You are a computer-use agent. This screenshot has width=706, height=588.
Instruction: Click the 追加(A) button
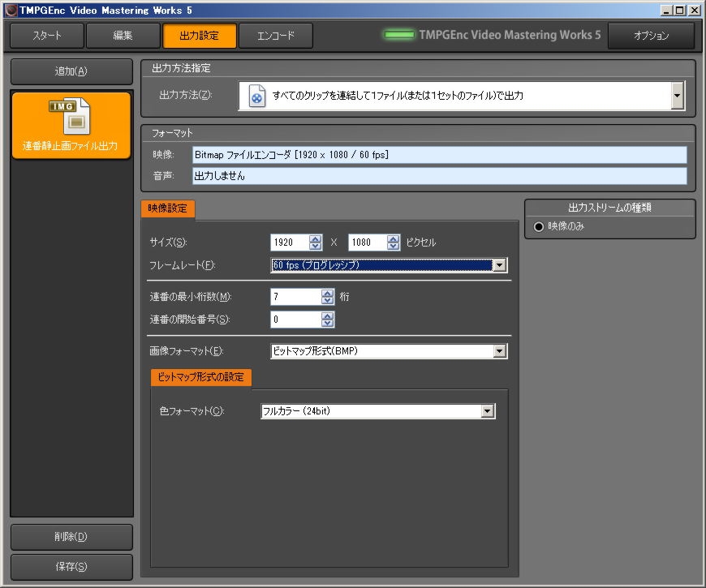tap(71, 71)
